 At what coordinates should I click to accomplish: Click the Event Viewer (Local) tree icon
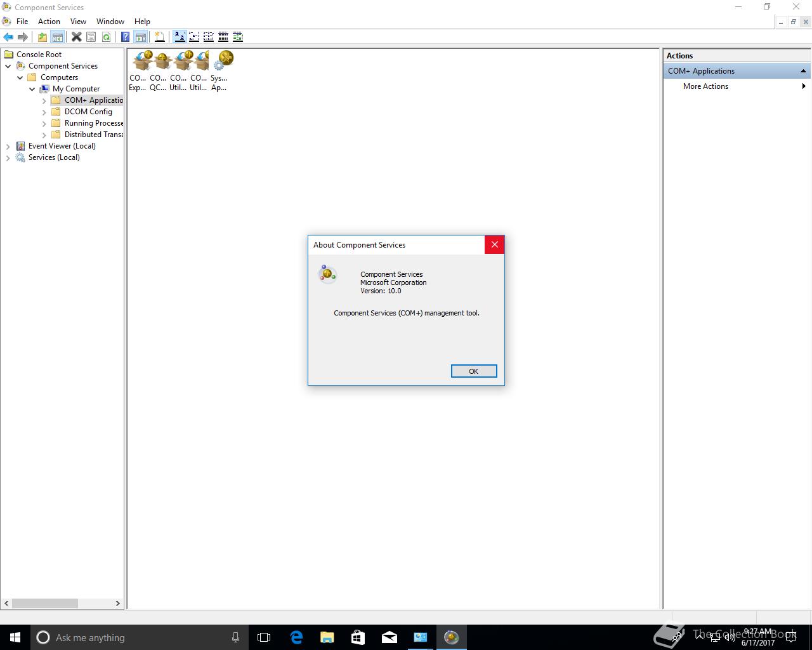[x=21, y=146]
